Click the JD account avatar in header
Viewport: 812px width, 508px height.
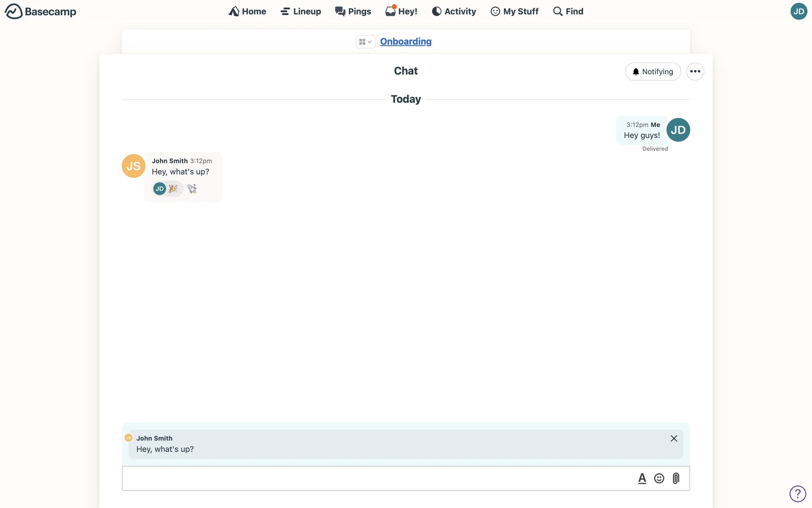pyautogui.click(x=798, y=11)
